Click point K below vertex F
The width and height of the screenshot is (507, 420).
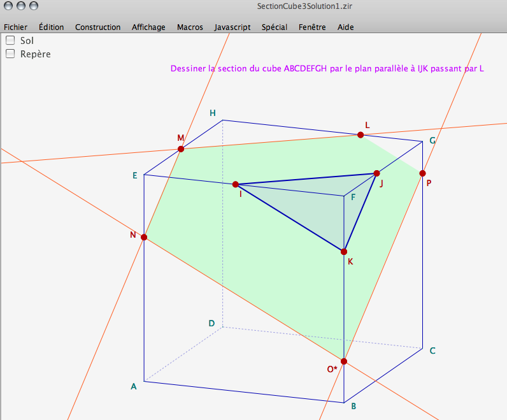click(x=344, y=252)
